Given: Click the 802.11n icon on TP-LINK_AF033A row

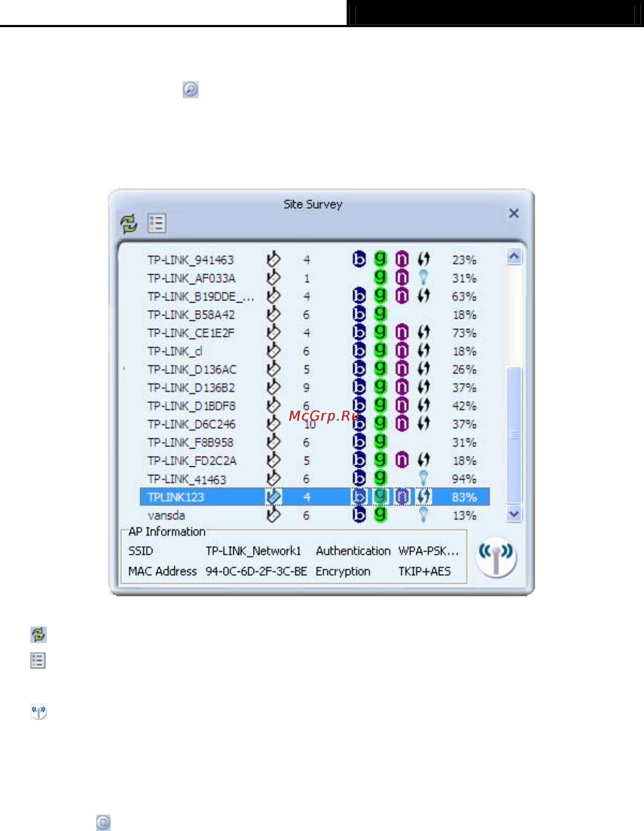Looking at the screenshot, I should click(402, 277).
